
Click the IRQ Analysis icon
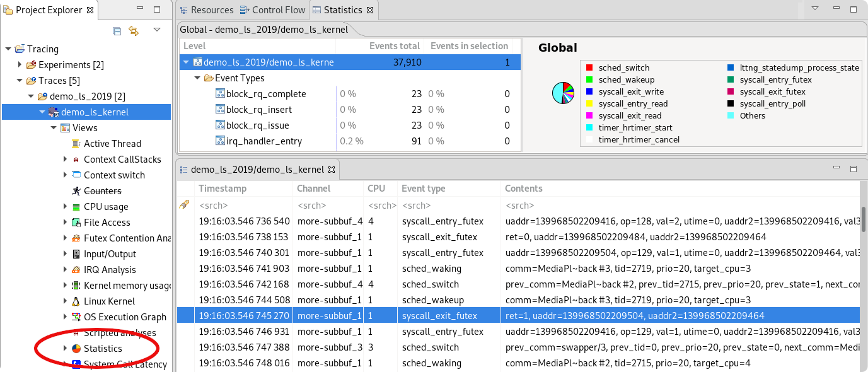pyautogui.click(x=76, y=270)
